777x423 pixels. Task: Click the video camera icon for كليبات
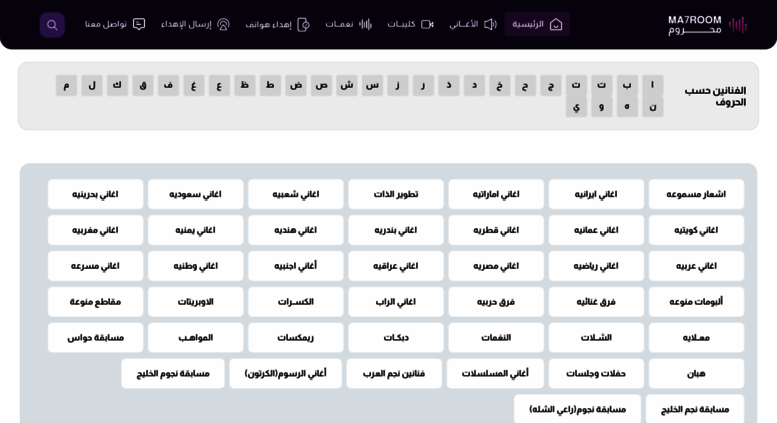click(x=427, y=25)
